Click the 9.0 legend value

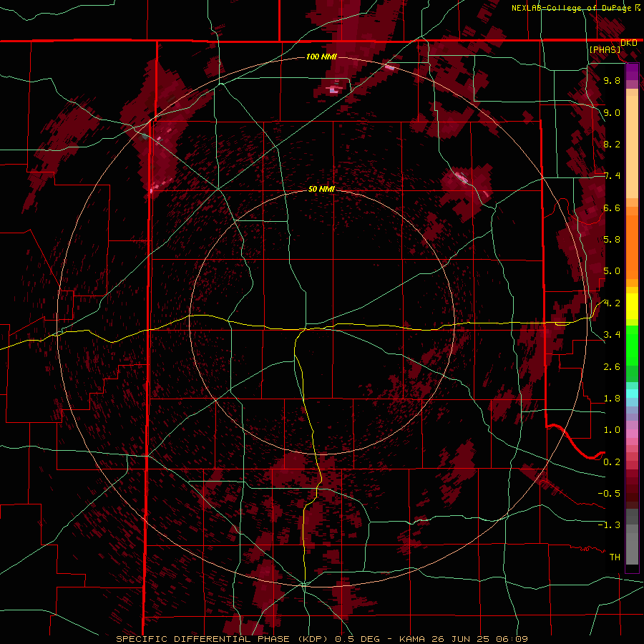coord(612,112)
